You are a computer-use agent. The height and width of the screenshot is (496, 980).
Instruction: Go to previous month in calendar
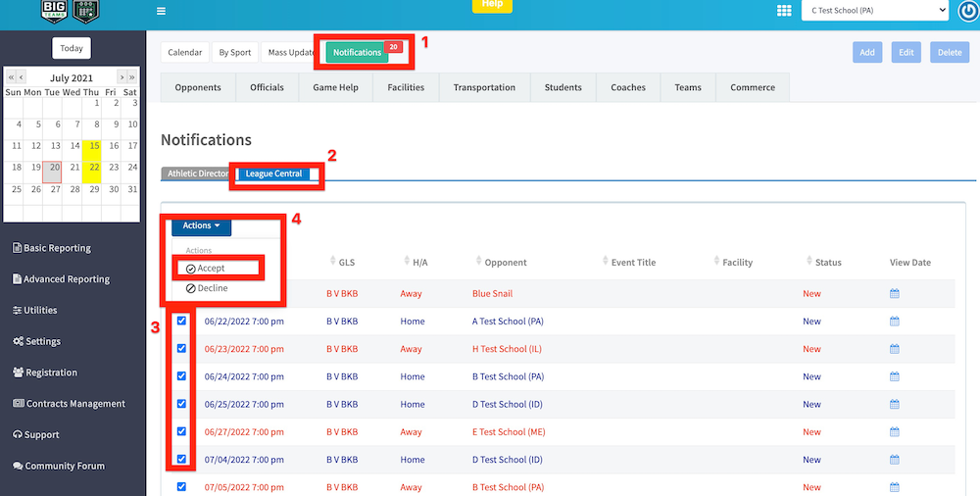[23, 77]
